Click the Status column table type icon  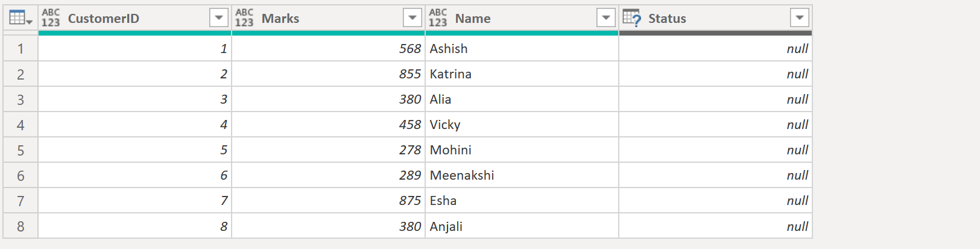(x=631, y=18)
